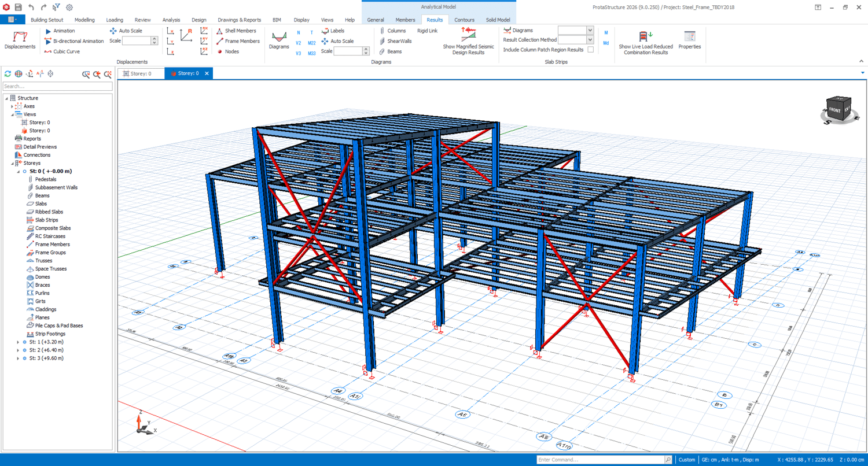This screenshot has width=868, height=466.
Task: Select the RZ rotation icon
Action: pyautogui.click(x=204, y=51)
